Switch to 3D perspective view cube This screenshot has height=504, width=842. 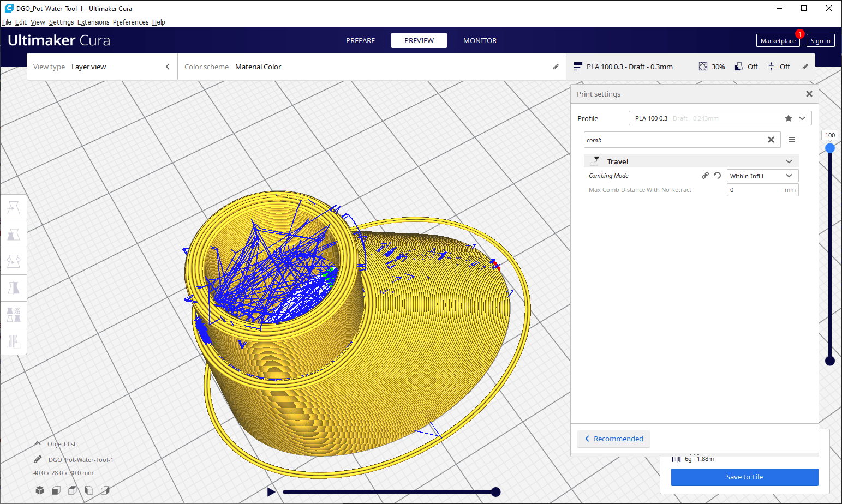coord(40,490)
